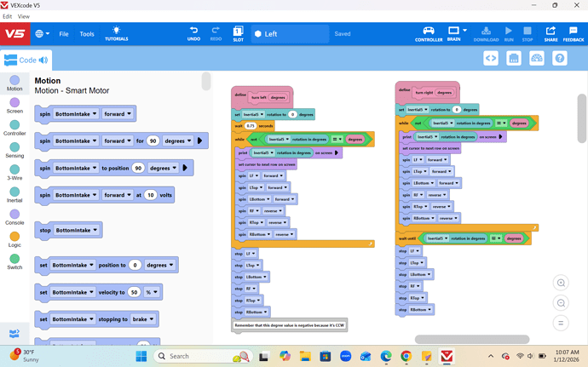
Task: Open BottomIntake dropdown in stop block
Action: click(77, 230)
